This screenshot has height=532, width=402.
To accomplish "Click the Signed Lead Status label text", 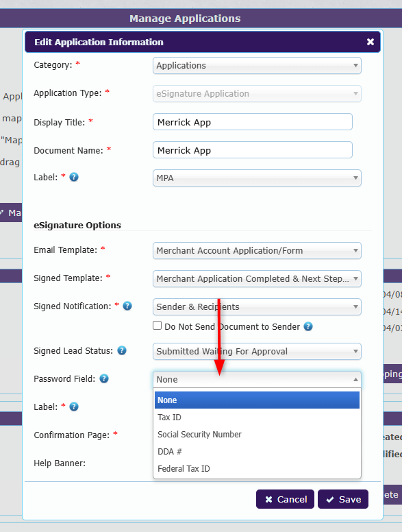I will coord(73,351).
